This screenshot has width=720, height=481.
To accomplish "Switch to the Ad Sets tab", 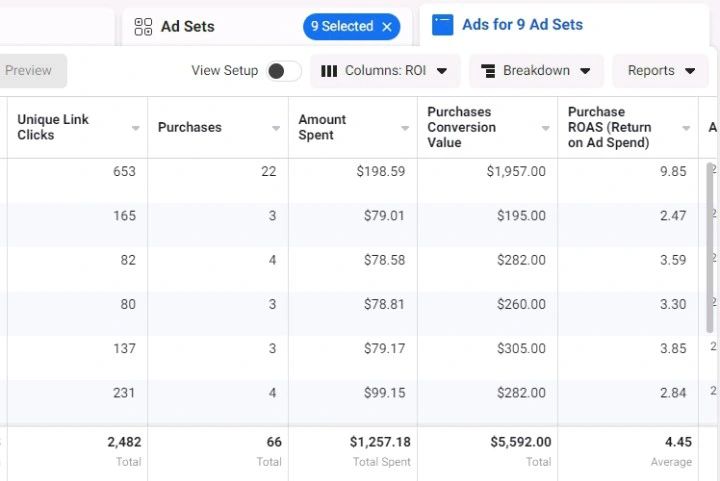I will (x=188, y=27).
